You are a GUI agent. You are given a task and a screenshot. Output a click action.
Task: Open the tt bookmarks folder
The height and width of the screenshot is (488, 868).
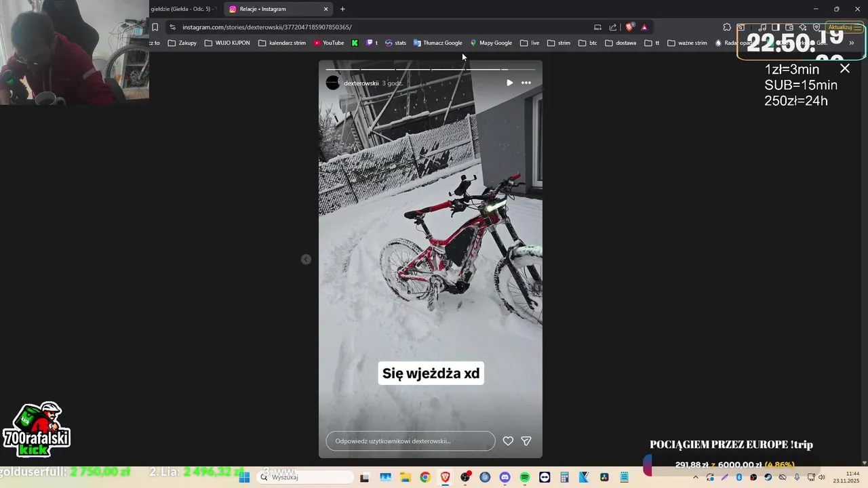(652, 43)
